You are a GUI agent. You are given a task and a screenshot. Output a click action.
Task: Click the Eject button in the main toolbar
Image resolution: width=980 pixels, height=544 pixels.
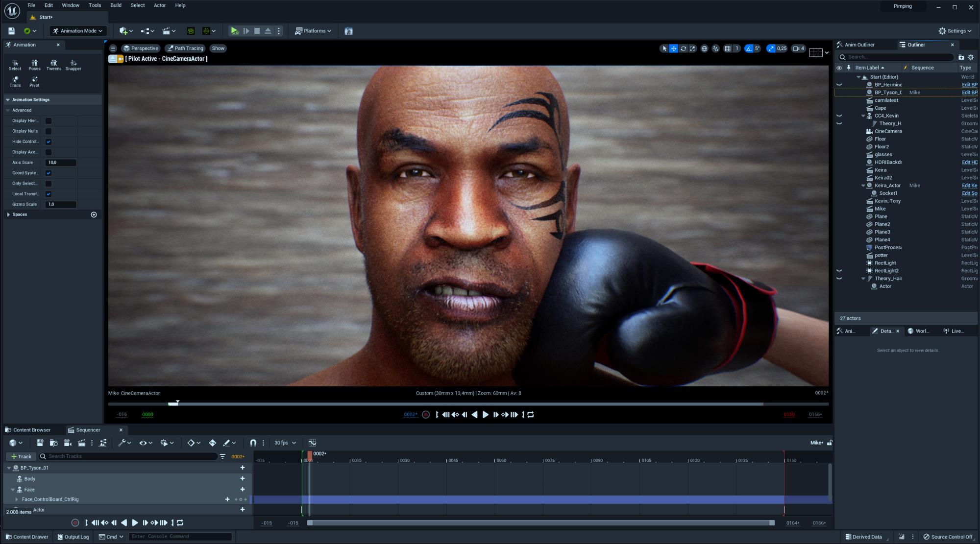pyautogui.click(x=268, y=31)
